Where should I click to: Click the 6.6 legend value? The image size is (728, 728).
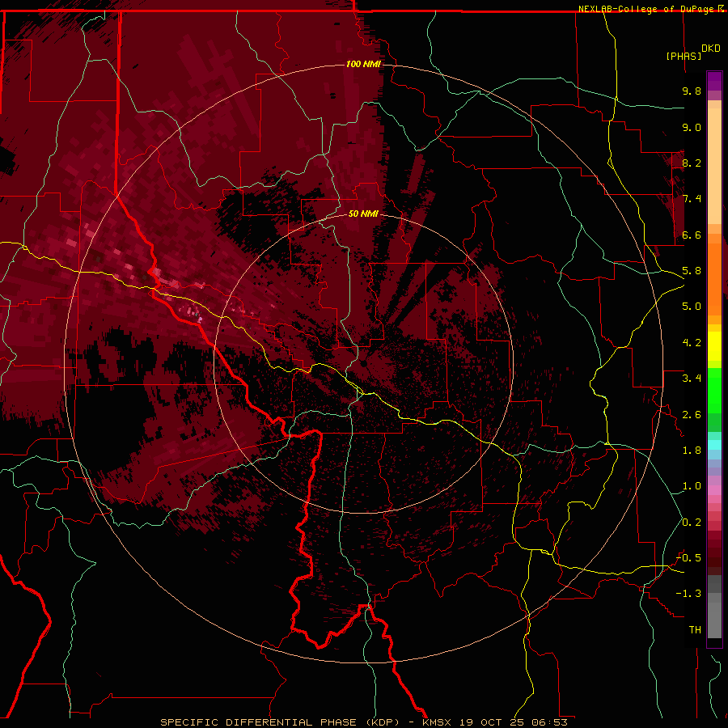tap(692, 235)
